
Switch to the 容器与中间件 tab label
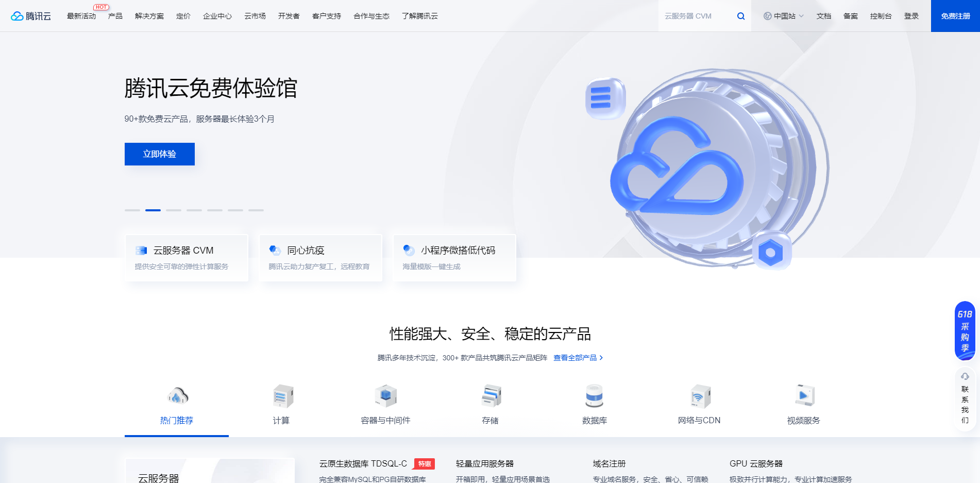click(x=386, y=421)
